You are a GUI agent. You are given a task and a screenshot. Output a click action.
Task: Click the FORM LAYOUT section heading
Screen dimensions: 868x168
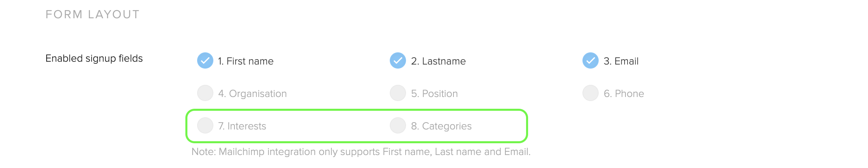(x=92, y=15)
